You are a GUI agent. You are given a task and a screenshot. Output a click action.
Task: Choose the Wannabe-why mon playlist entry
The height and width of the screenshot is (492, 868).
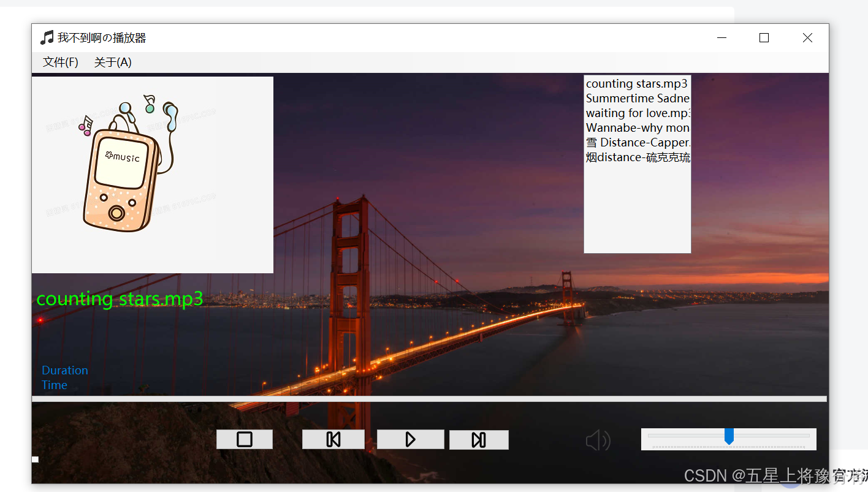pyautogui.click(x=637, y=127)
